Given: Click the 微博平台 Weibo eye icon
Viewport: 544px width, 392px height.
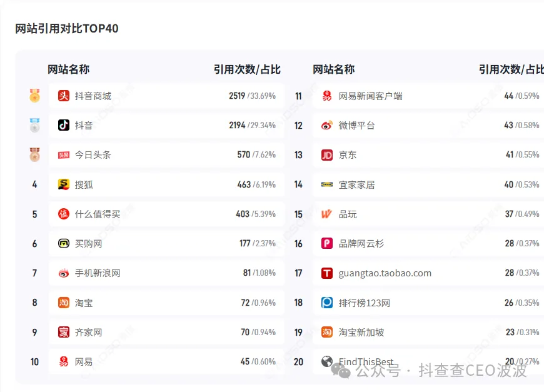Looking at the screenshot, I should 327,125.
